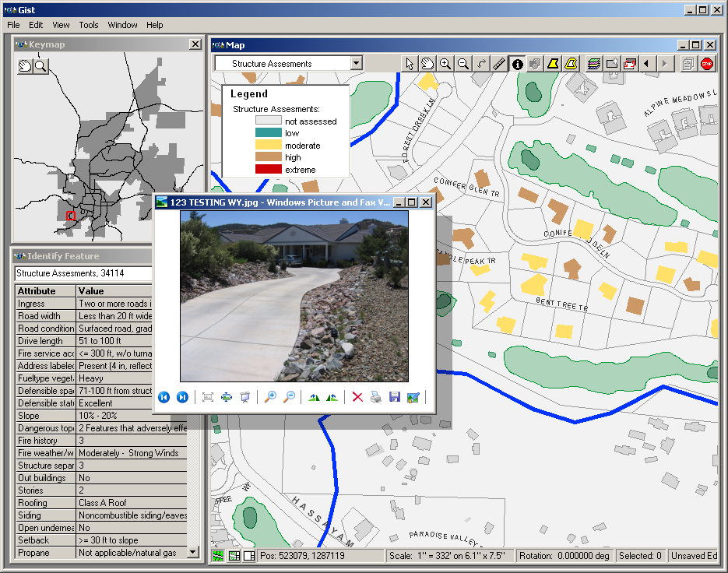Delete the photo with the red X
The image size is (728, 573).
coord(357,397)
